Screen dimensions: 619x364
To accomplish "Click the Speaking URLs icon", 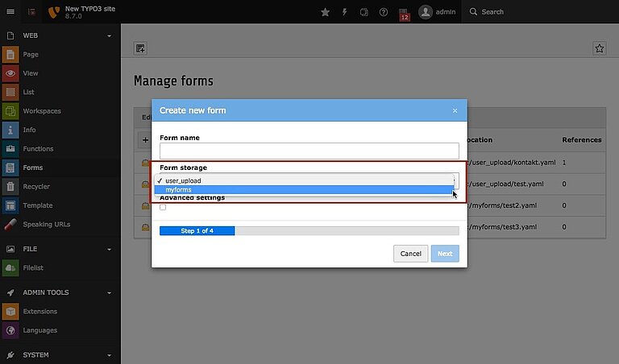I will (10, 225).
